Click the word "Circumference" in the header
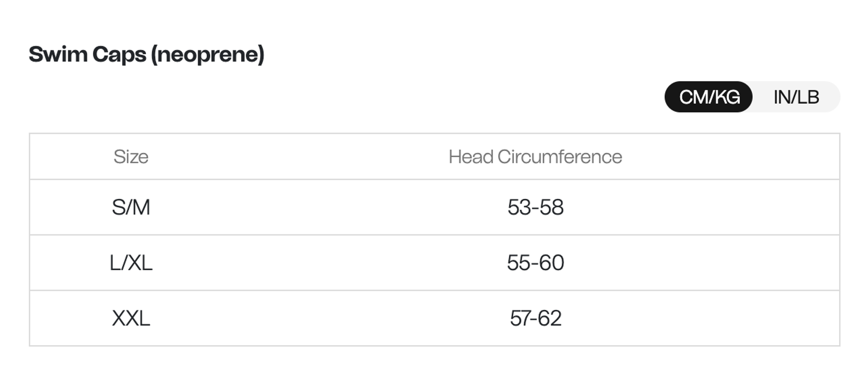The width and height of the screenshot is (868, 375). pyautogui.click(x=560, y=157)
